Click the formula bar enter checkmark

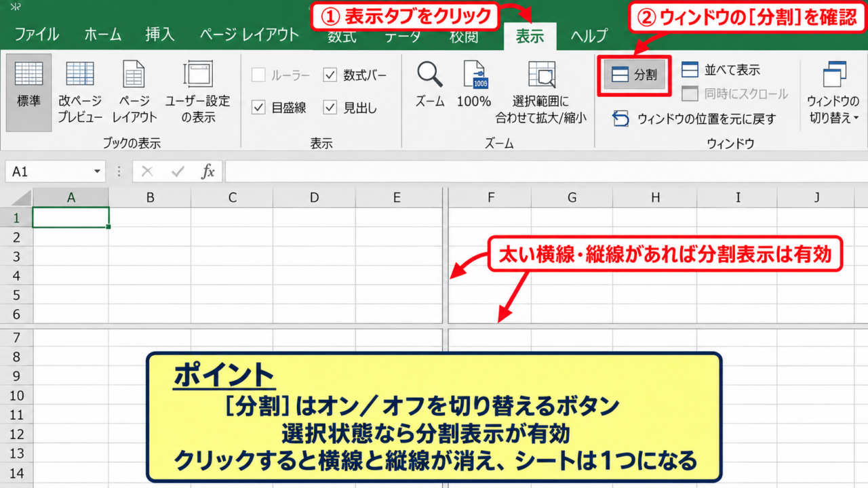point(178,172)
